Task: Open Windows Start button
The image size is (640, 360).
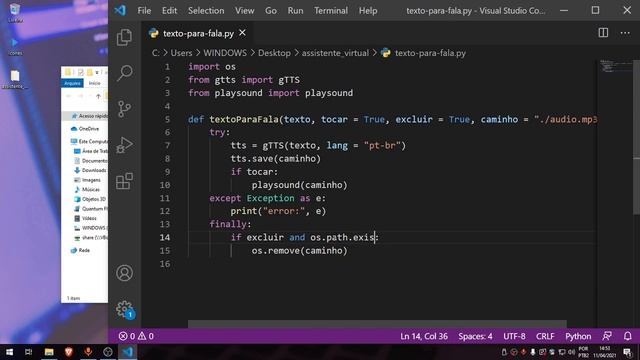Action: tap(9, 352)
